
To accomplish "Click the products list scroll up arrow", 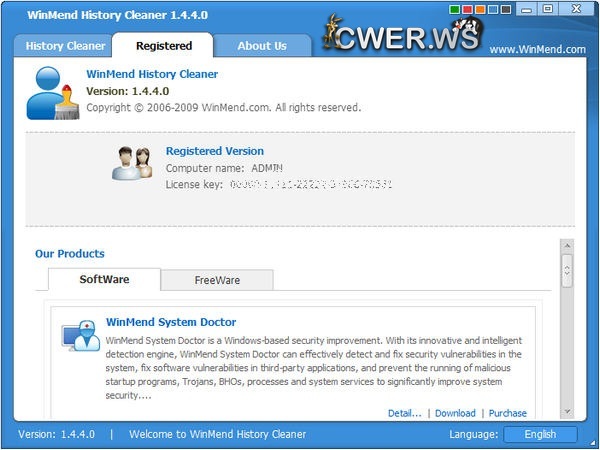I will click(x=567, y=246).
